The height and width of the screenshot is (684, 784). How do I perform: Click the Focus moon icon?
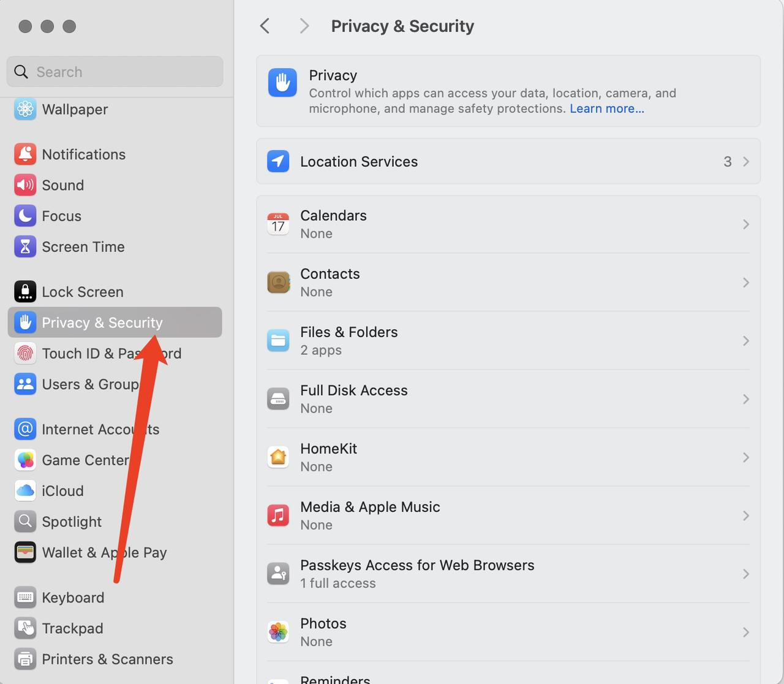click(x=25, y=216)
